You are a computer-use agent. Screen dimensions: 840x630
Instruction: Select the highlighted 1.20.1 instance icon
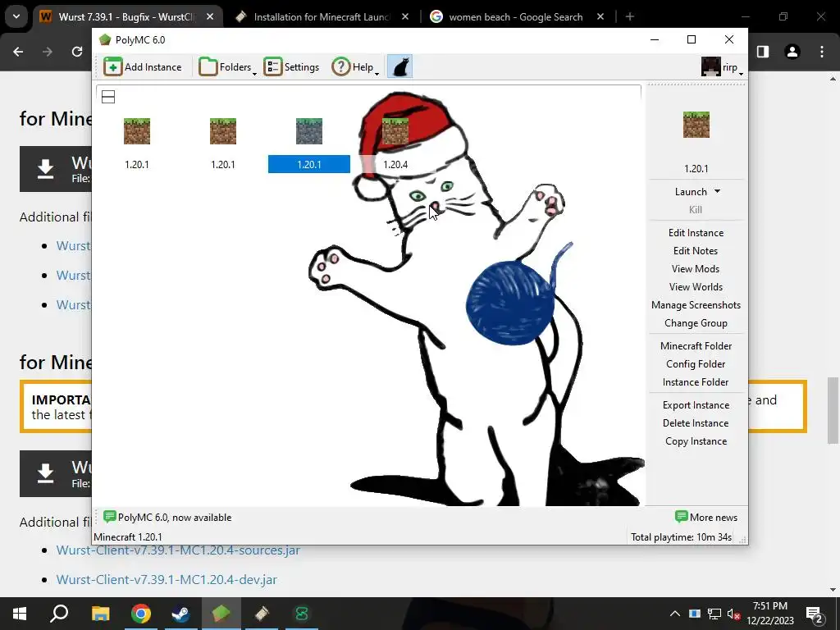[x=309, y=131]
